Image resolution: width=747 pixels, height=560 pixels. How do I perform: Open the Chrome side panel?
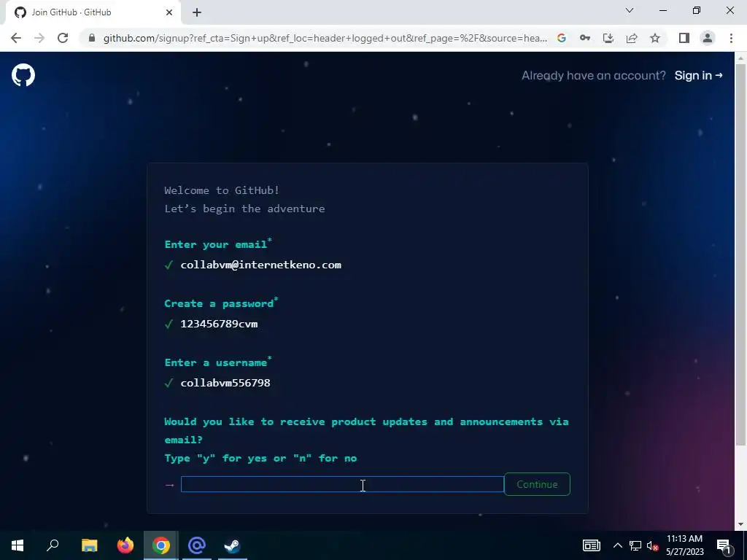pos(684,38)
